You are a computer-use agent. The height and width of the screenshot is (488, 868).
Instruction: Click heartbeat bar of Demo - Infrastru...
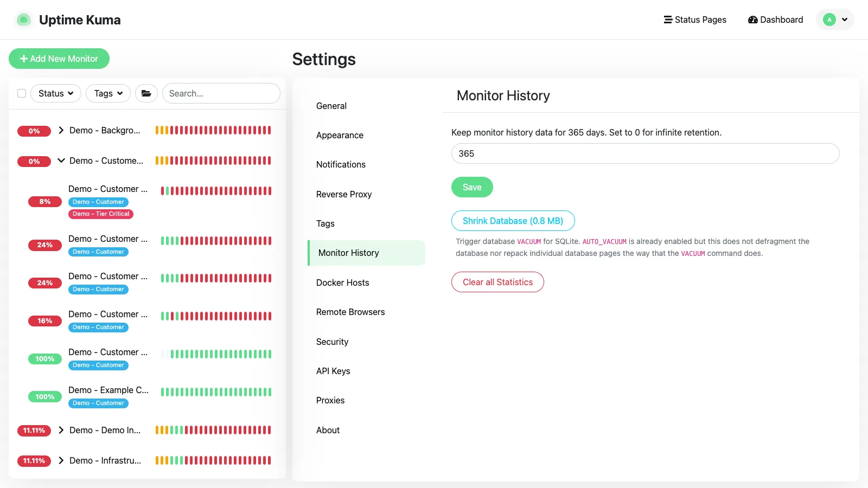coord(213,460)
